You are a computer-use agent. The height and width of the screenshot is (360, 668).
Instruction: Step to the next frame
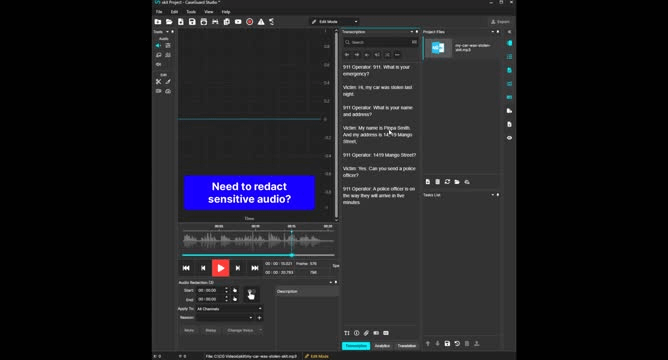pos(238,268)
